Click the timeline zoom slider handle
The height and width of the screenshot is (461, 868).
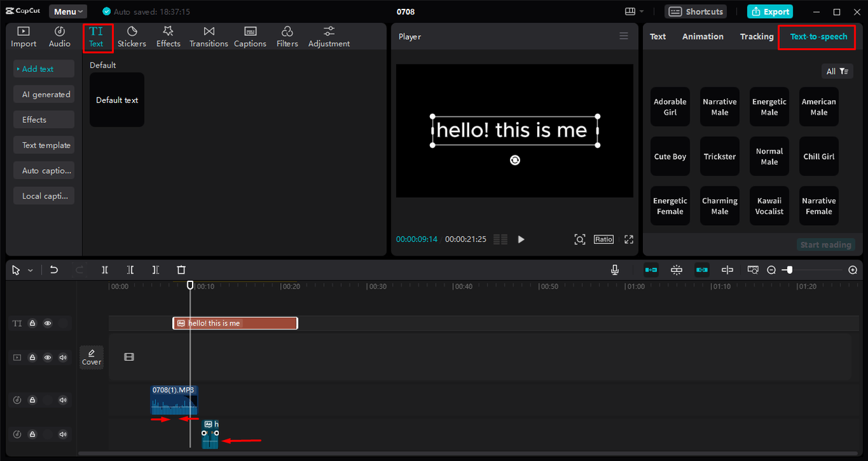pyautogui.click(x=788, y=270)
